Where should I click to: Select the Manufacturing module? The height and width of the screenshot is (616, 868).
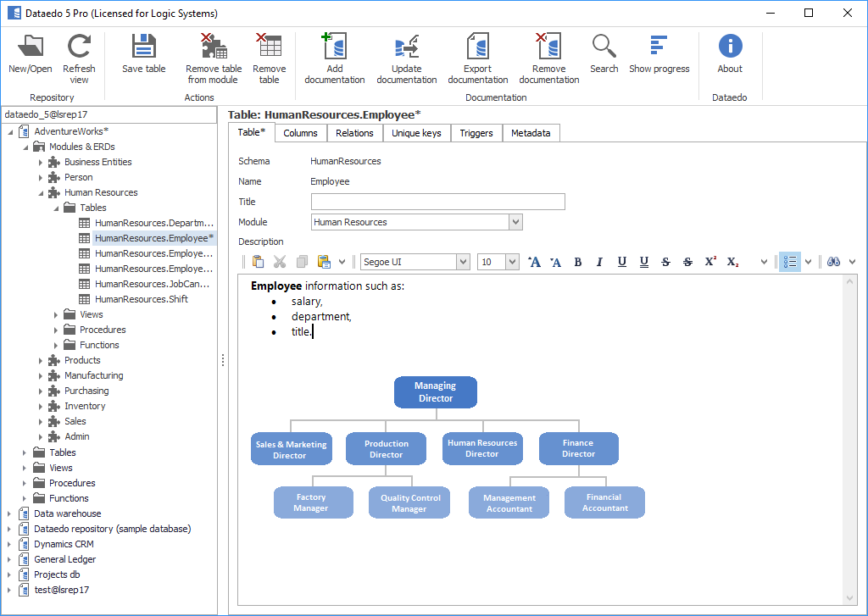(93, 375)
